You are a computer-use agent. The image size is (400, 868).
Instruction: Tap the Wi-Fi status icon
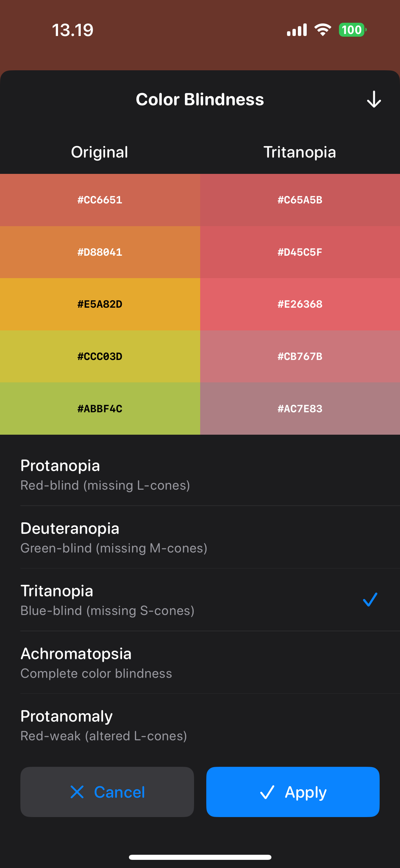pyautogui.click(x=323, y=30)
